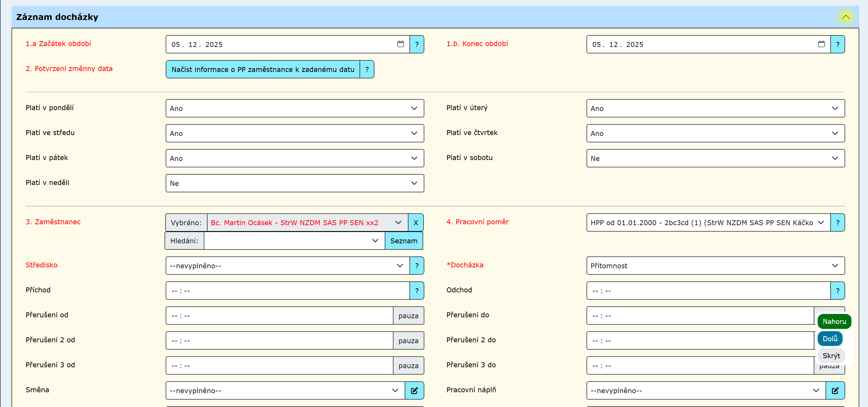Click the Odchod time input field
The width and height of the screenshot is (868, 407).
(x=708, y=291)
